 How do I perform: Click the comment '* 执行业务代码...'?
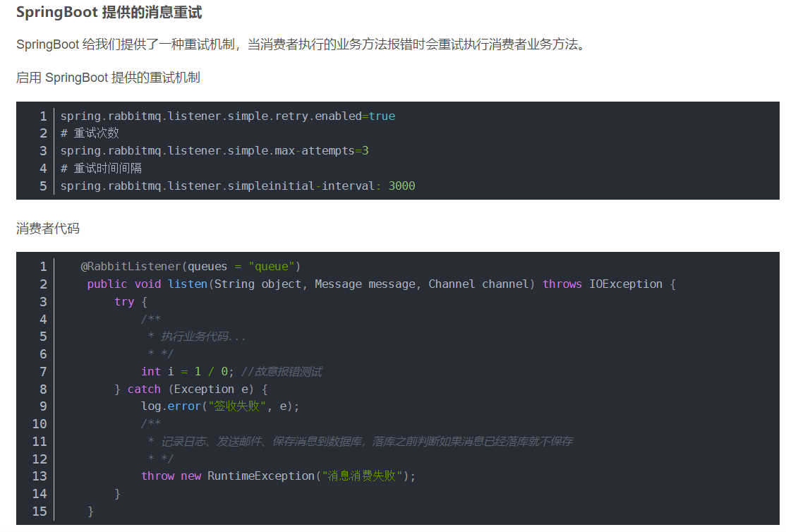tap(196, 337)
